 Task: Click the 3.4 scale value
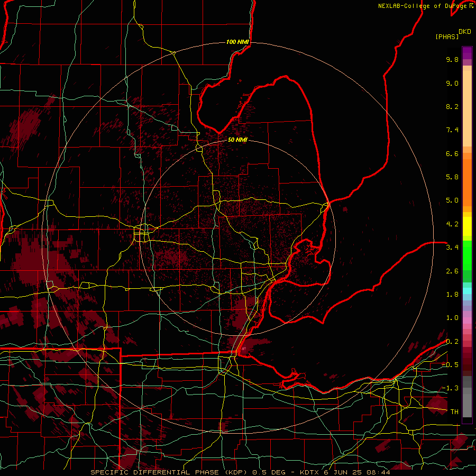(452, 248)
